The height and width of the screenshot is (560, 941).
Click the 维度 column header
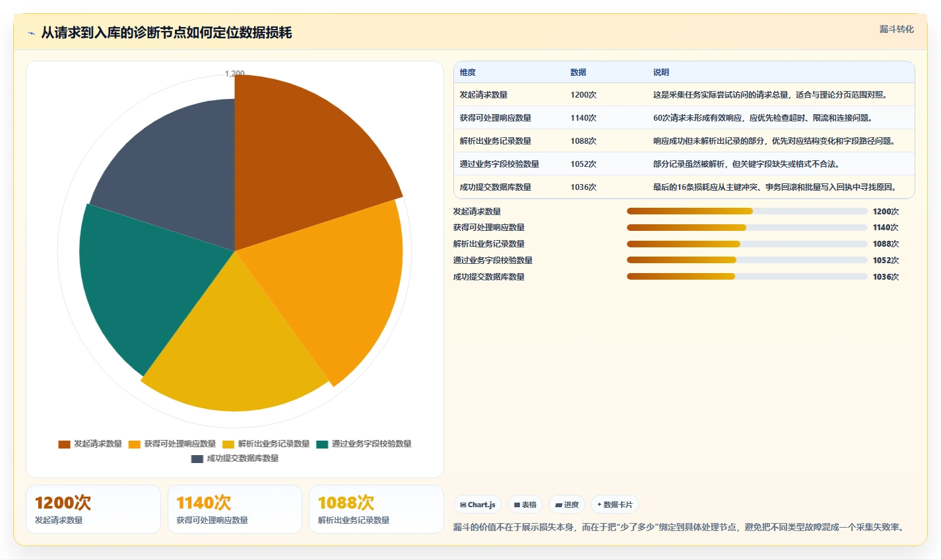coord(468,73)
